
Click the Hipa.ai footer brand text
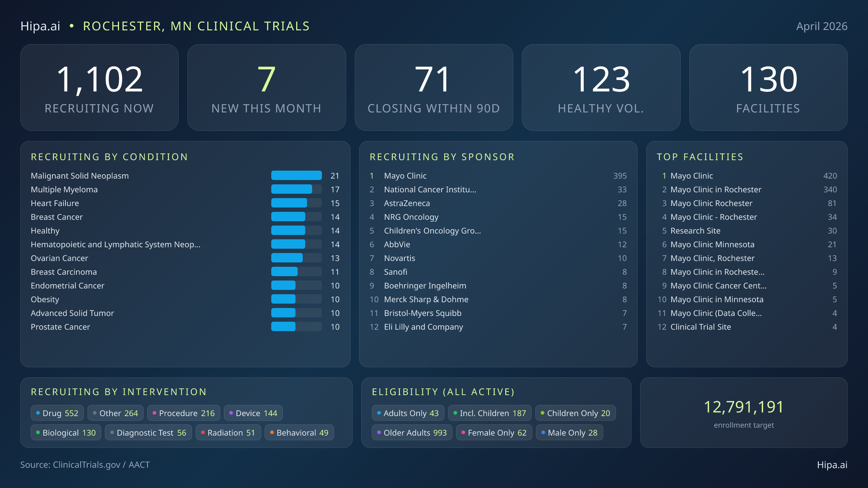pos(832,465)
